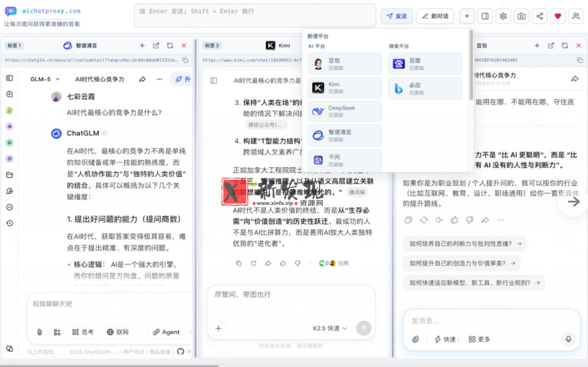588x367 pixels.
Task: Open K2.5 快速 model dropdown in Kimi
Action: 330,328
